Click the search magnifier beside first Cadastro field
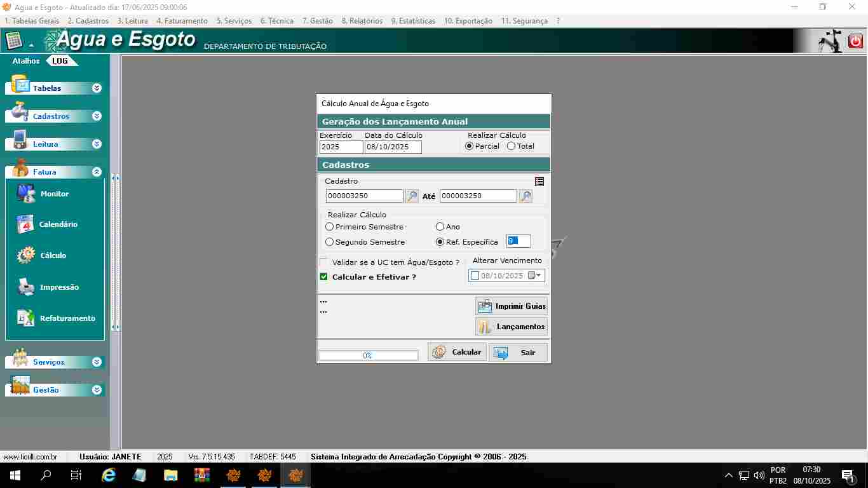Viewport: 868px width, 488px height. coord(412,196)
